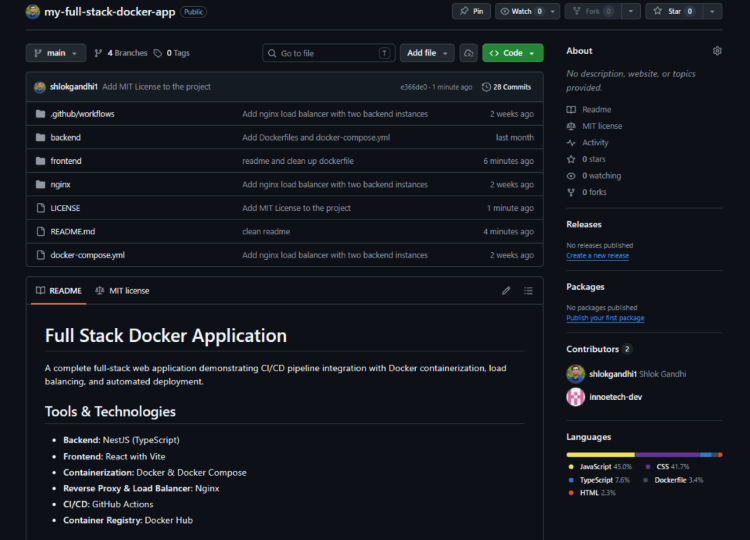
Task: Open the docker-compose.yml file name
Action: coord(88,255)
